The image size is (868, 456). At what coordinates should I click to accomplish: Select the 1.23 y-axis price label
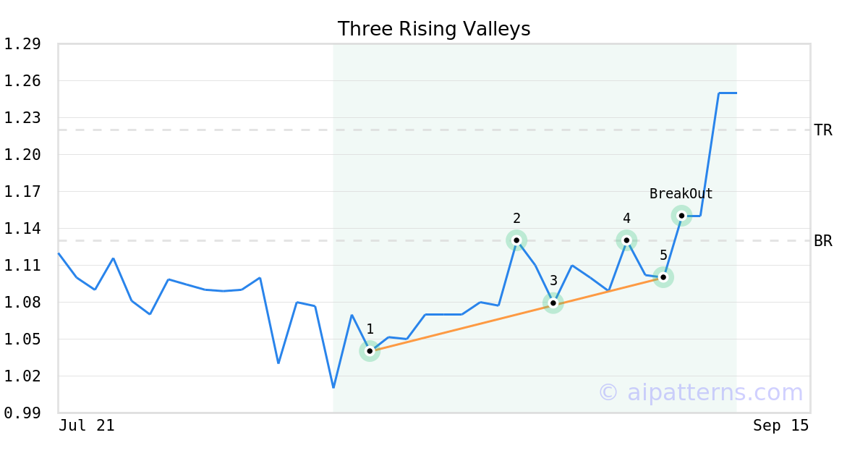click(22, 118)
